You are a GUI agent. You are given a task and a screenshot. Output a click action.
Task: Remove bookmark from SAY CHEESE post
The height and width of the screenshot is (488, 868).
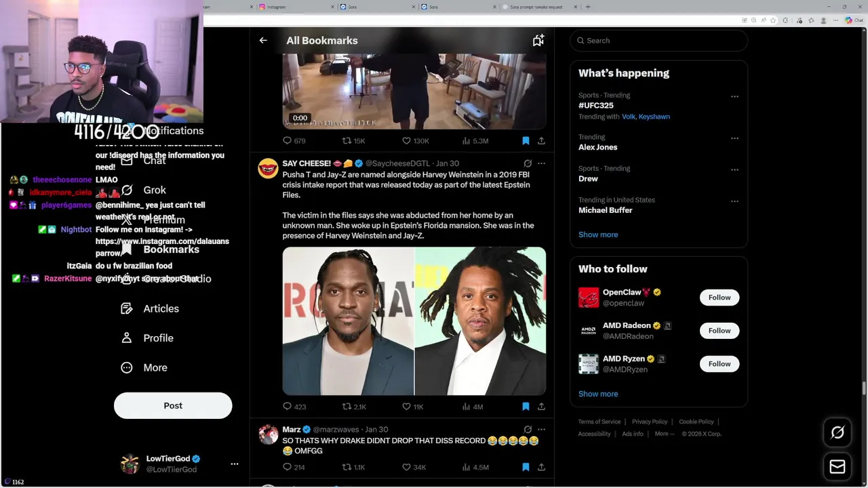point(526,407)
